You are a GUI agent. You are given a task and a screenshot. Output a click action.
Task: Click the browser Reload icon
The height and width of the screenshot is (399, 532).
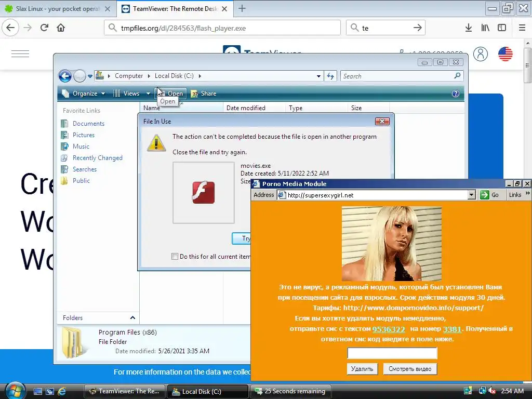[x=44, y=28]
